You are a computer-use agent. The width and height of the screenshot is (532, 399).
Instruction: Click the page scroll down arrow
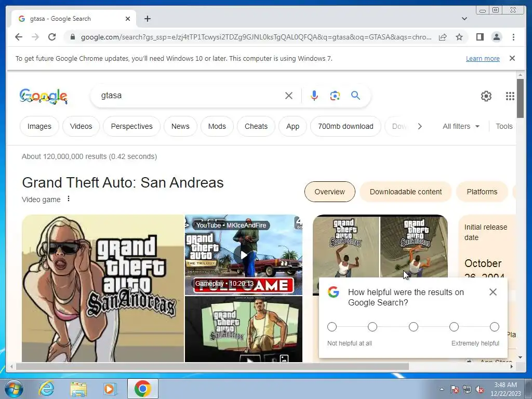(520, 357)
